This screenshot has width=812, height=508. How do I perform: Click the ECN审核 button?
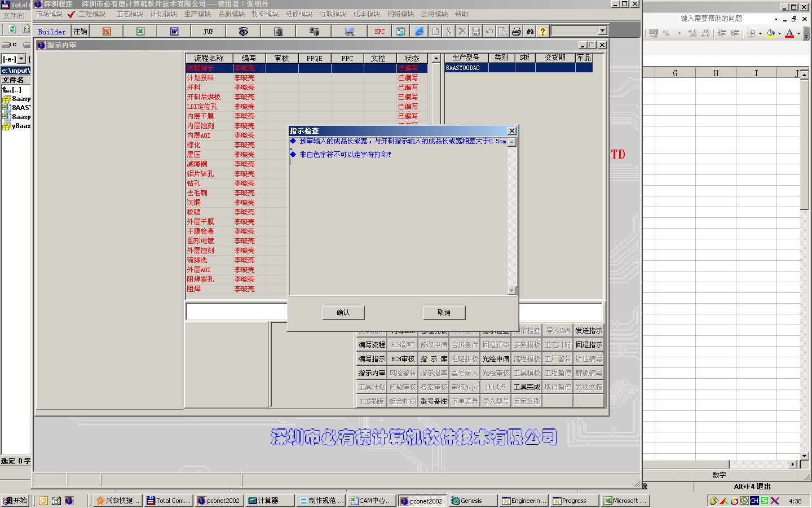coord(403,359)
